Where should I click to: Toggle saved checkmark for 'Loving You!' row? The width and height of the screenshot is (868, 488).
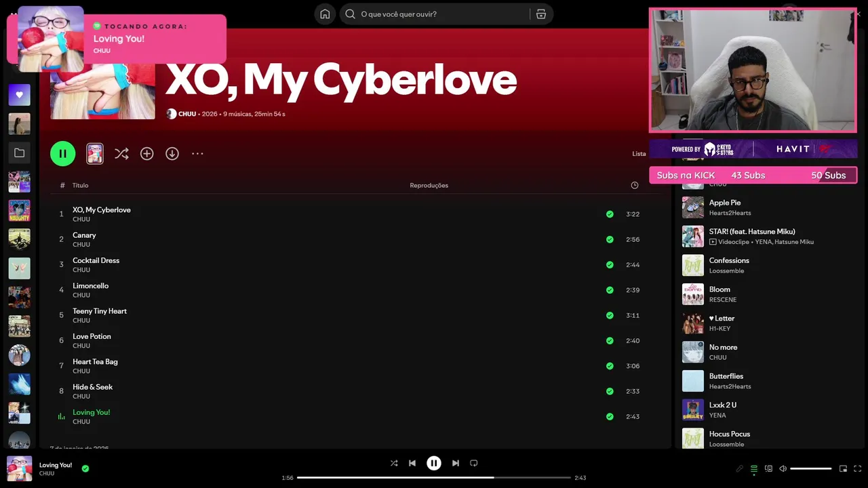click(610, 417)
